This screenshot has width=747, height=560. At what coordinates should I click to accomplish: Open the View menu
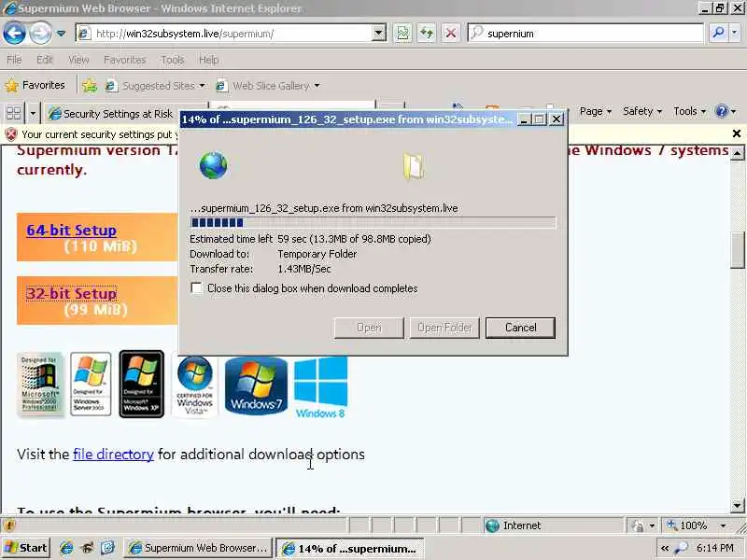click(x=78, y=60)
